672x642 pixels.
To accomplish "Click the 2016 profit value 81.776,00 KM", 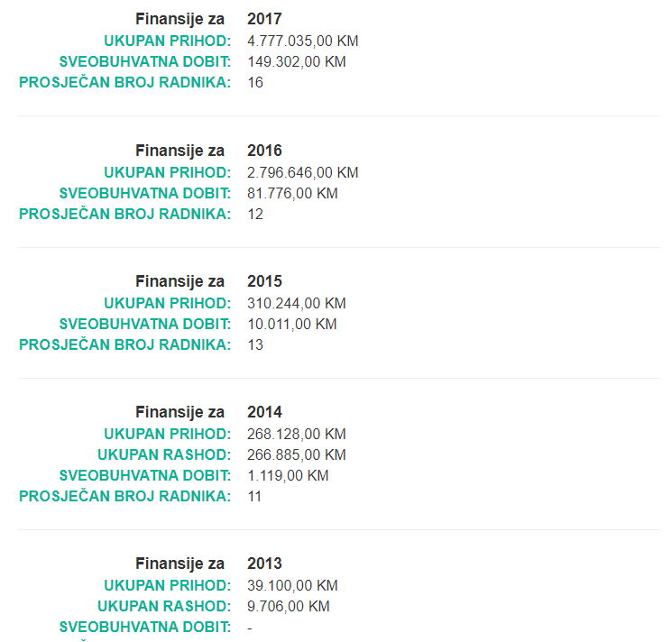I will (x=292, y=193).
